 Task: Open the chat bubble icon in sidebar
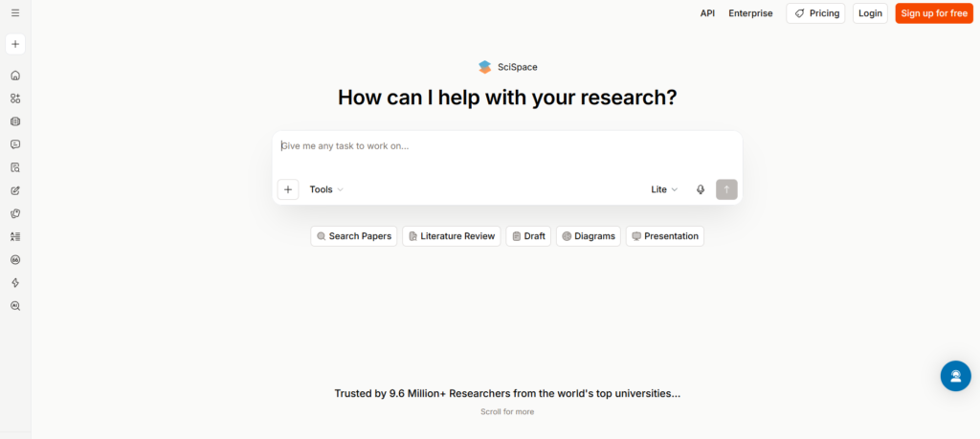(15, 144)
